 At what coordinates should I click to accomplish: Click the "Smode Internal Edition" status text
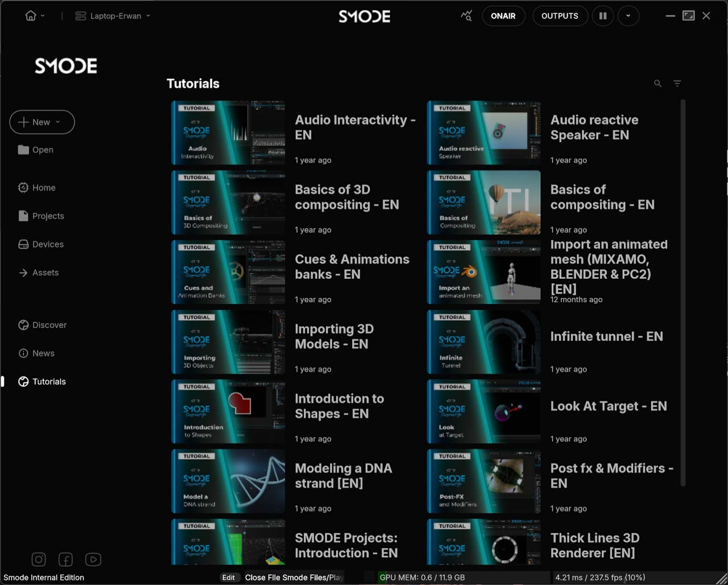44,578
